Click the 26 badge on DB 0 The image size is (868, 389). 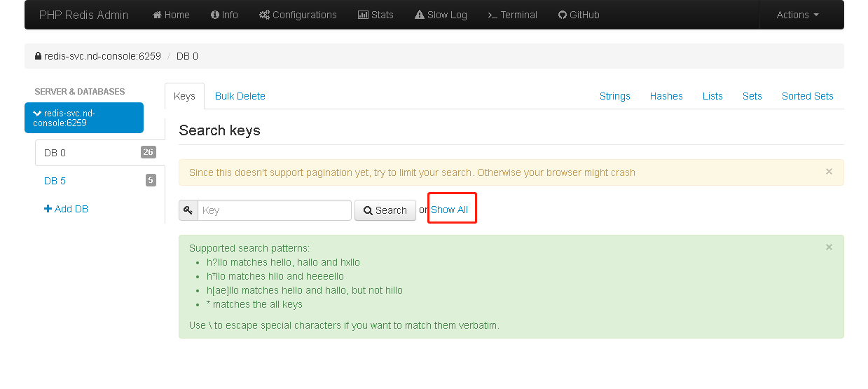tap(148, 152)
